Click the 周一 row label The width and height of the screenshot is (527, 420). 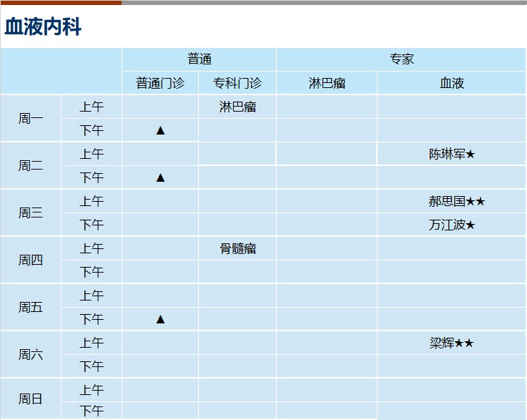(31, 118)
